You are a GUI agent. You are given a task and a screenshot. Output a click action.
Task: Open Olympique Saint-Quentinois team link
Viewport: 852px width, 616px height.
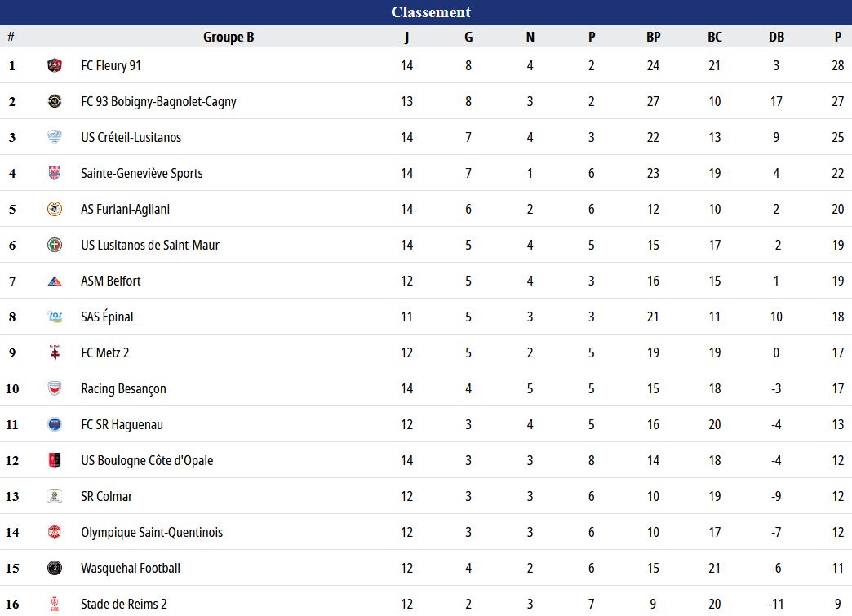click(152, 532)
